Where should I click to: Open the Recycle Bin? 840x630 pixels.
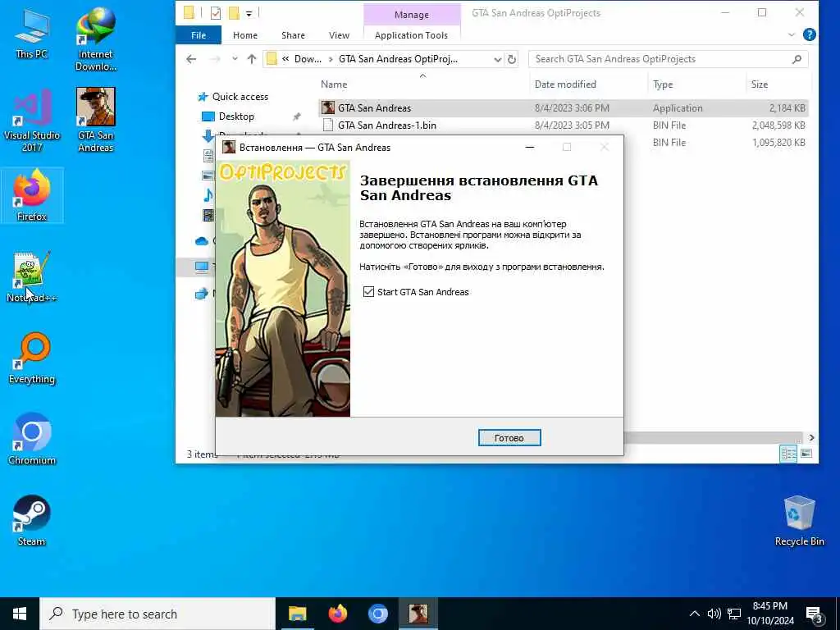click(x=799, y=521)
